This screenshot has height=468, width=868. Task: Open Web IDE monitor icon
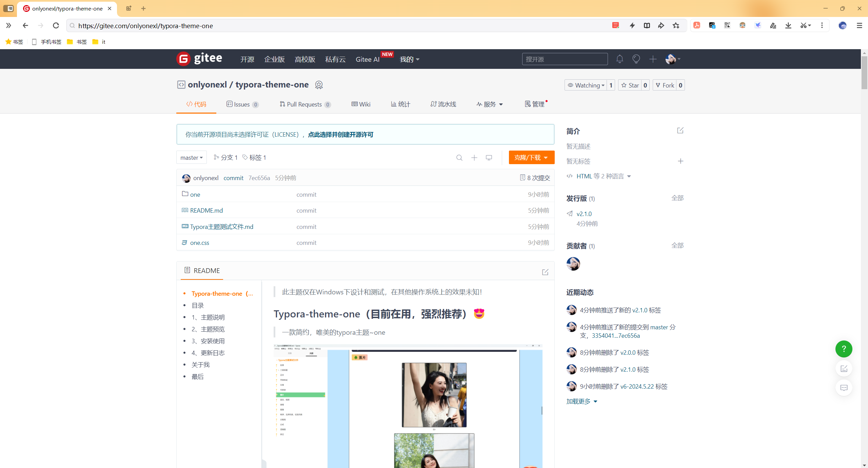tap(489, 158)
